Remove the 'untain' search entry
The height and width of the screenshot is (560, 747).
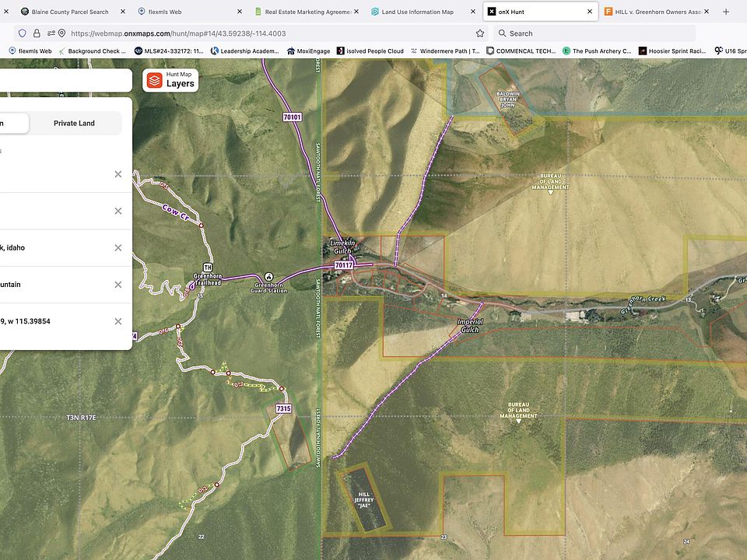tap(118, 285)
